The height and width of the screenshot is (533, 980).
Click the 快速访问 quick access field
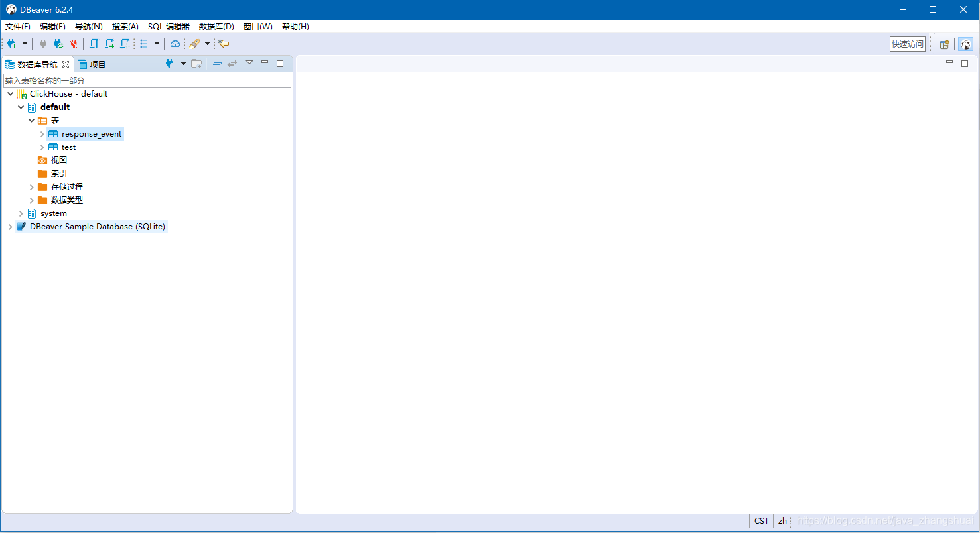908,44
